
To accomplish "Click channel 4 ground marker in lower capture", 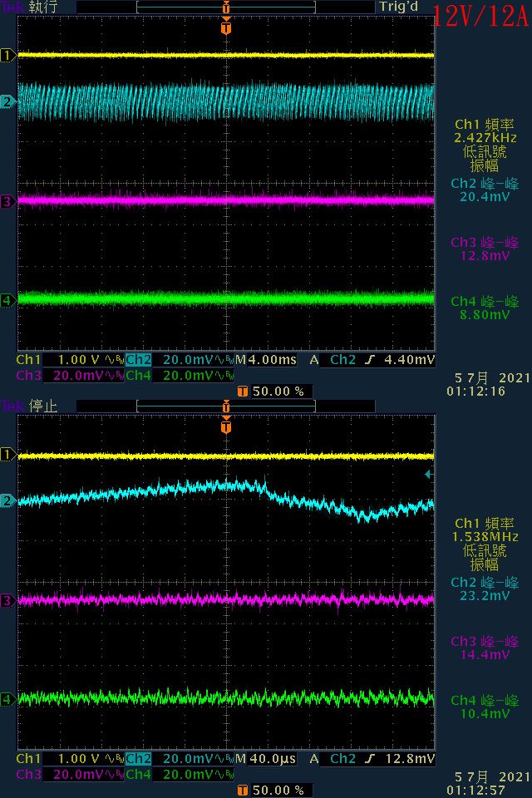I will [x=7, y=699].
